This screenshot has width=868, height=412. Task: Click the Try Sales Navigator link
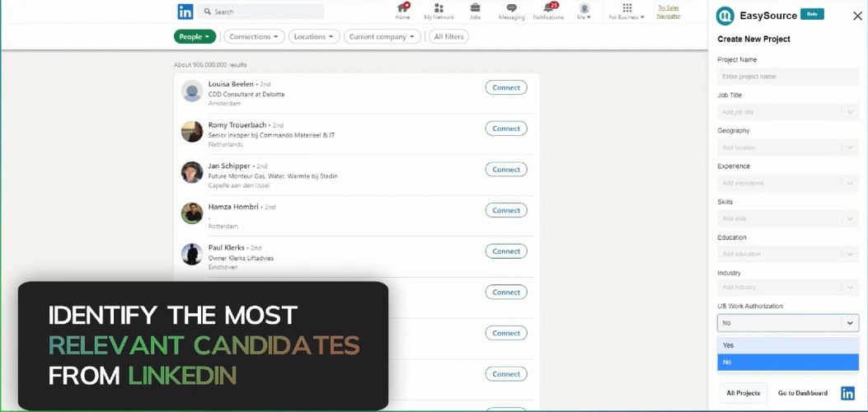pyautogui.click(x=669, y=12)
